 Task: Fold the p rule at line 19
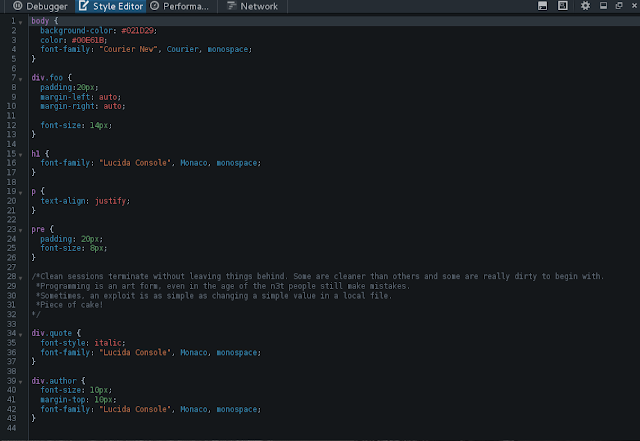click(20, 193)
